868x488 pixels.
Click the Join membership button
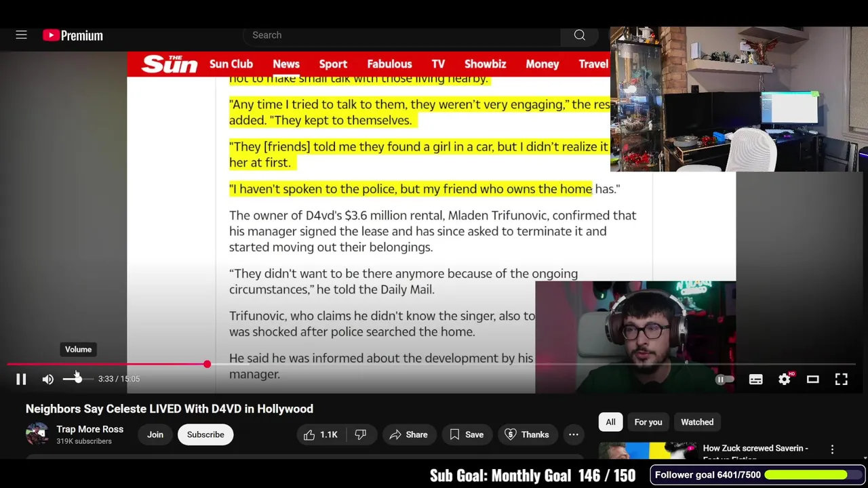(x=155, y=434)
